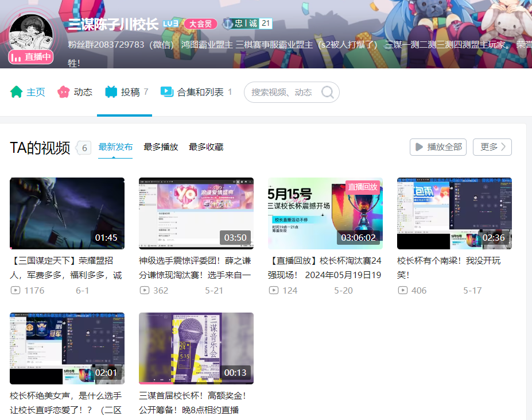This screenshot has width=532, height=420.
Task: Click the username 三谋陈子川校长
Action: tap(113, 24)
